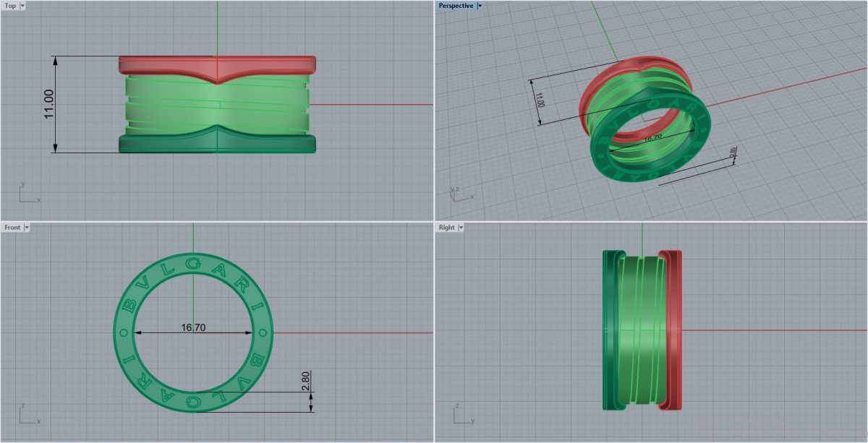The height and width of the screenshot is (443, 868).
Task: Select the 11.00 dimension in Top view
Action: click(49, 104)
